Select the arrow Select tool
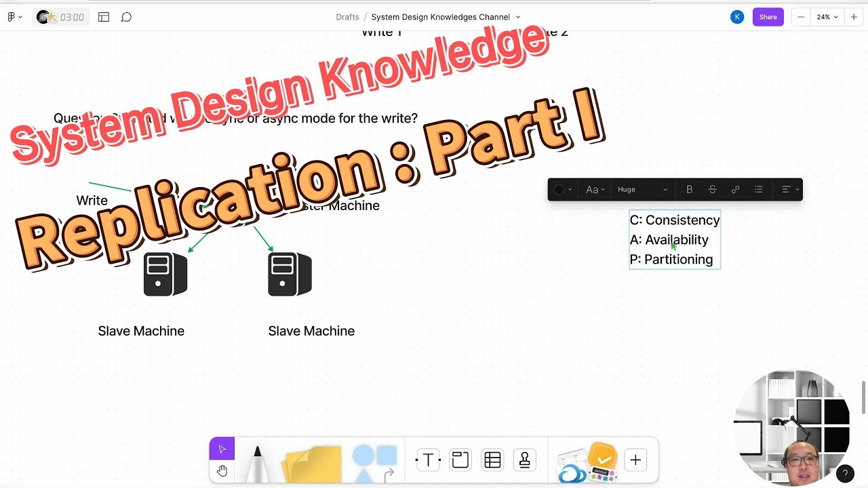 pyautogui.click(x=222, y=449)
